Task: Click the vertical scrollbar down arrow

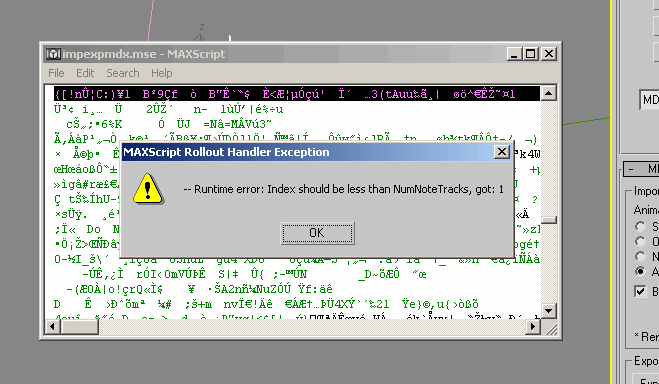Action: (x=548, y=311)
